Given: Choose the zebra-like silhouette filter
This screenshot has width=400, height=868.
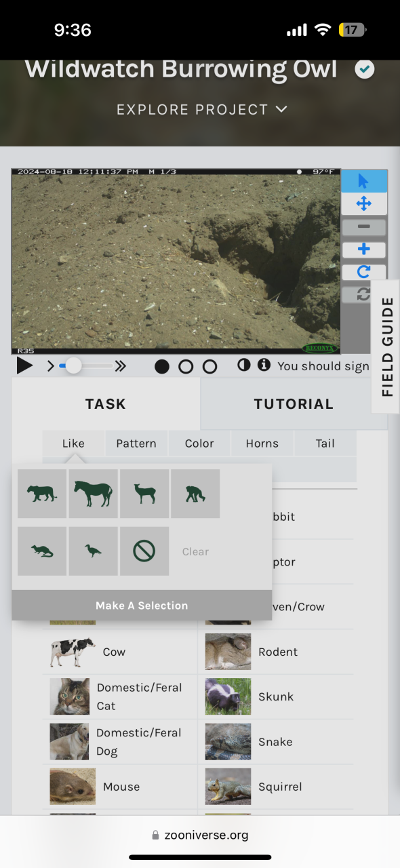Looking at the screenshot, I should [94, 494].
